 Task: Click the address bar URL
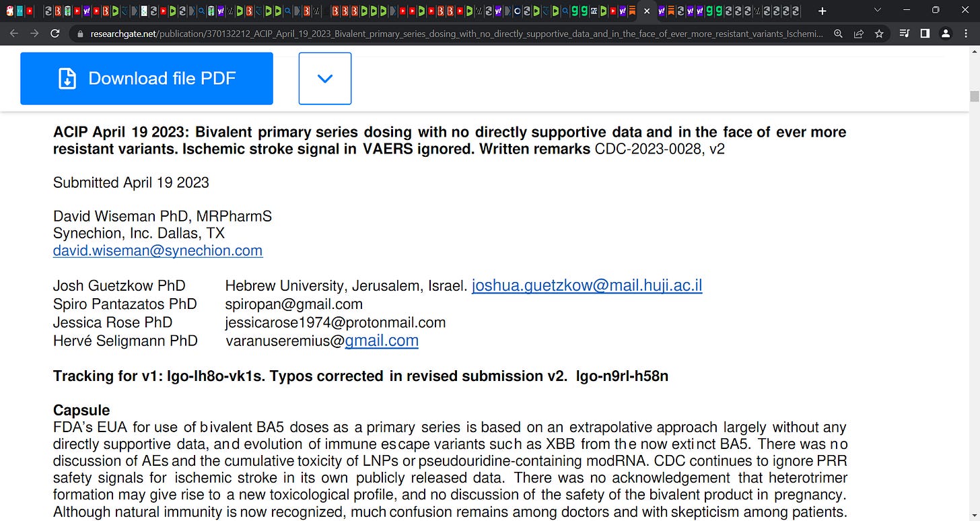(456, 33)
